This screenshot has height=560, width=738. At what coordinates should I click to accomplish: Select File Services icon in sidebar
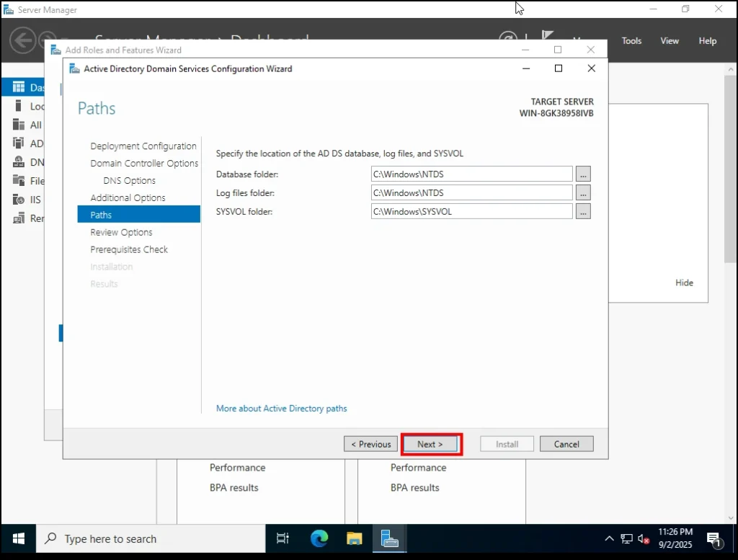coord(18,180)
